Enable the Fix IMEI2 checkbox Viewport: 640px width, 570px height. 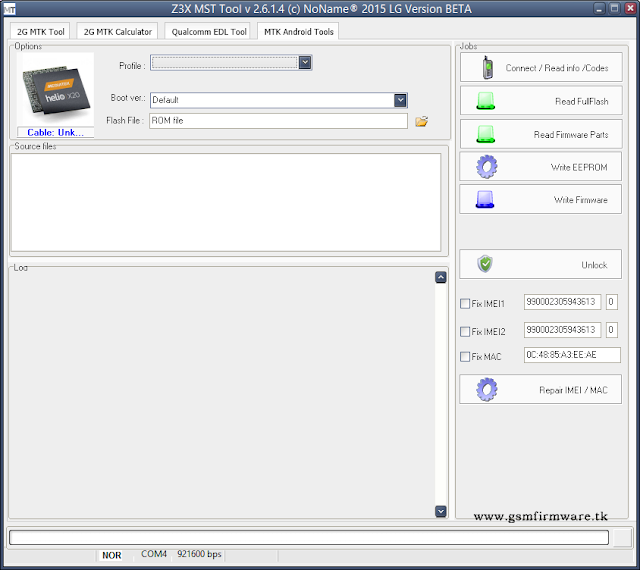click(465, 332)
